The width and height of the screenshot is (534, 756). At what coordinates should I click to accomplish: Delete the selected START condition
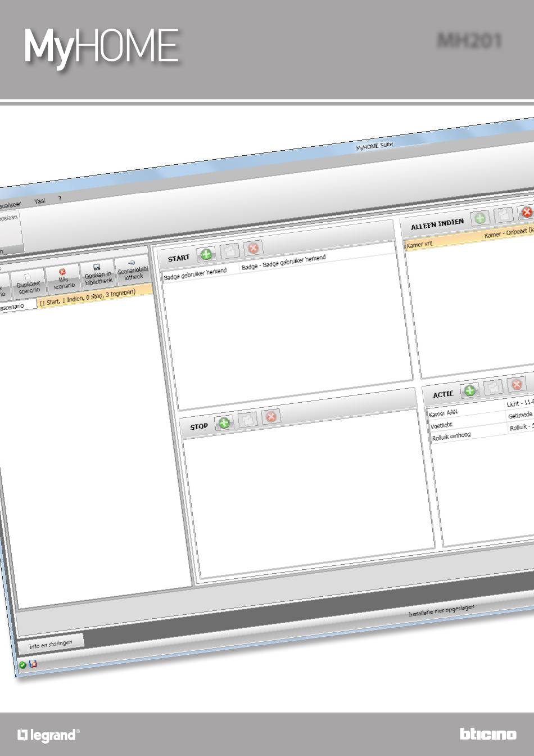pos(254,248)
